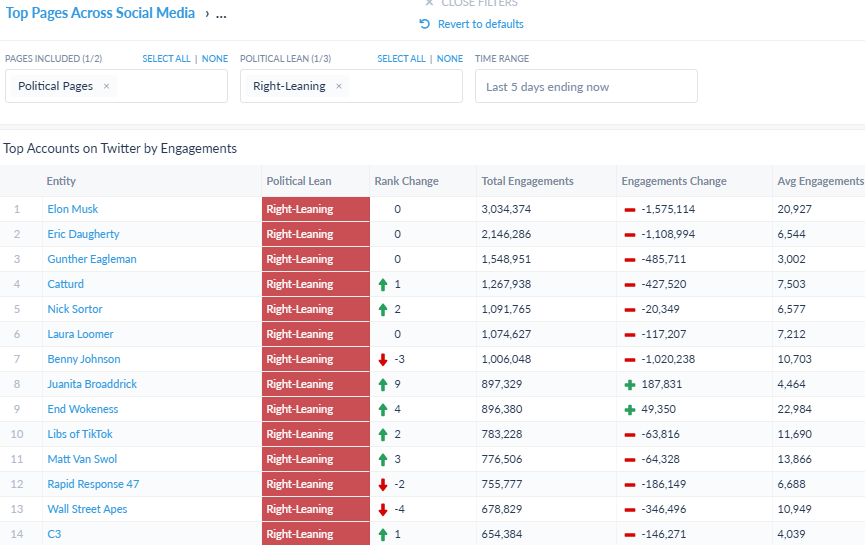
Task: Click the green up arrow in Libs of TikTok row
Action: (383, 435)
